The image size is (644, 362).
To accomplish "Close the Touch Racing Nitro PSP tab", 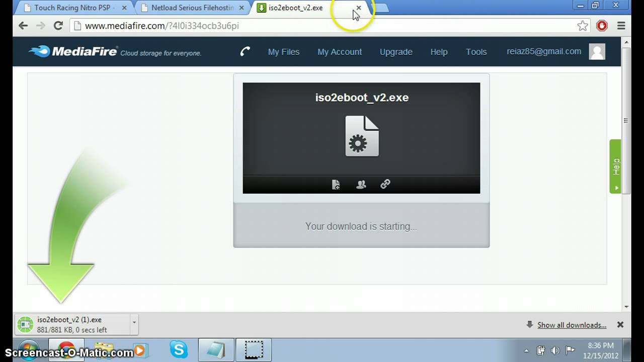I will (x=124, y=8).
